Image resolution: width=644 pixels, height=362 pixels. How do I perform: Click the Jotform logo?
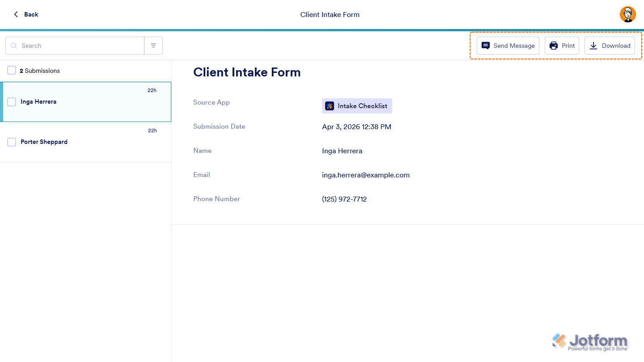(x=590, y=341)
